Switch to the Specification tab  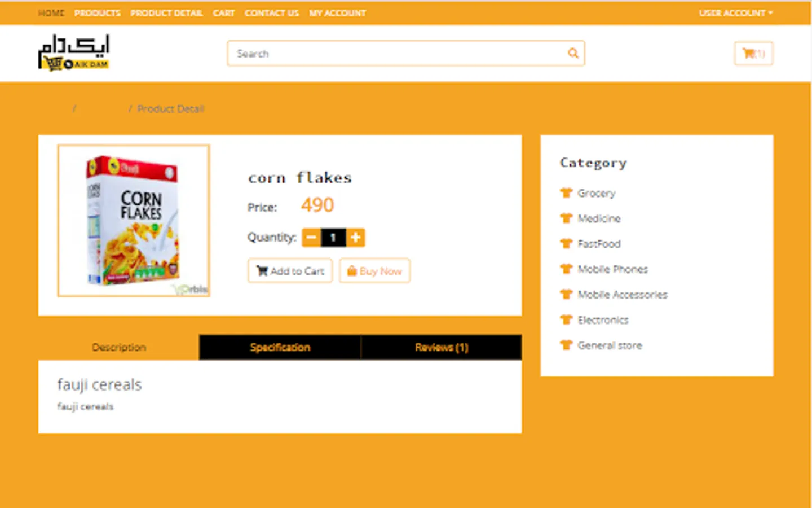point(280,347)
